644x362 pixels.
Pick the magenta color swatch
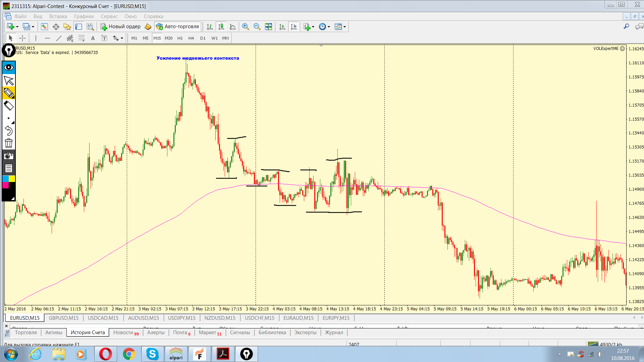pyautogui.click(x=5, y=185)
